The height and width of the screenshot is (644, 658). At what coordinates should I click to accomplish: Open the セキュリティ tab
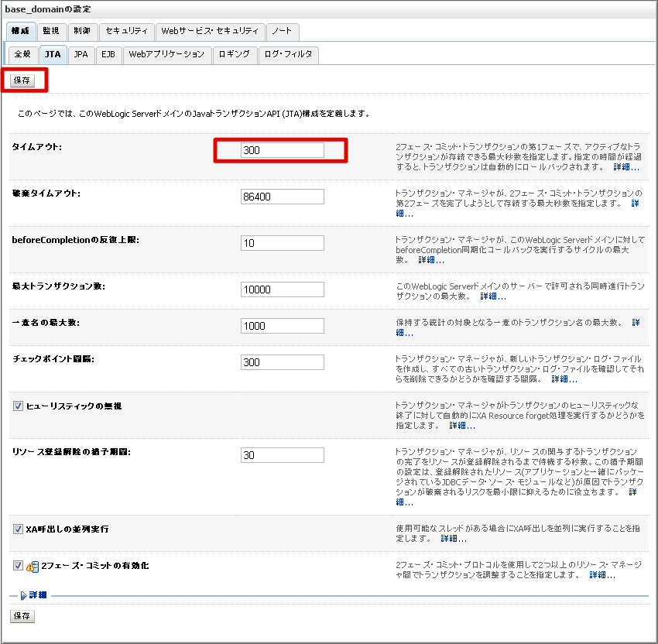pos(126,31)
